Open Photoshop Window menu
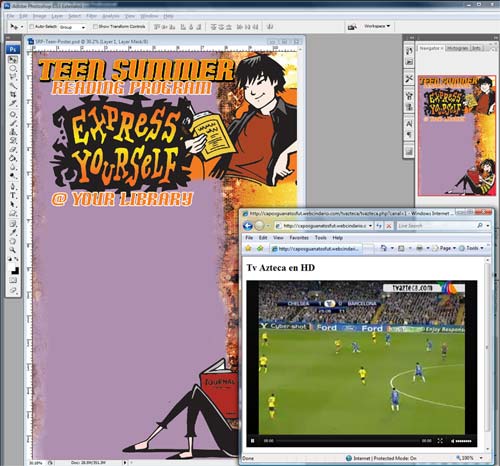The image size is (500, 466). (149, 16)
